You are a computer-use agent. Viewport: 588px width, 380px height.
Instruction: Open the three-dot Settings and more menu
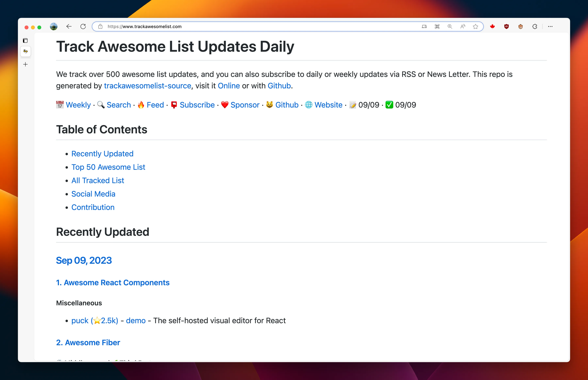pyautogui.click(x=550, y=26)
